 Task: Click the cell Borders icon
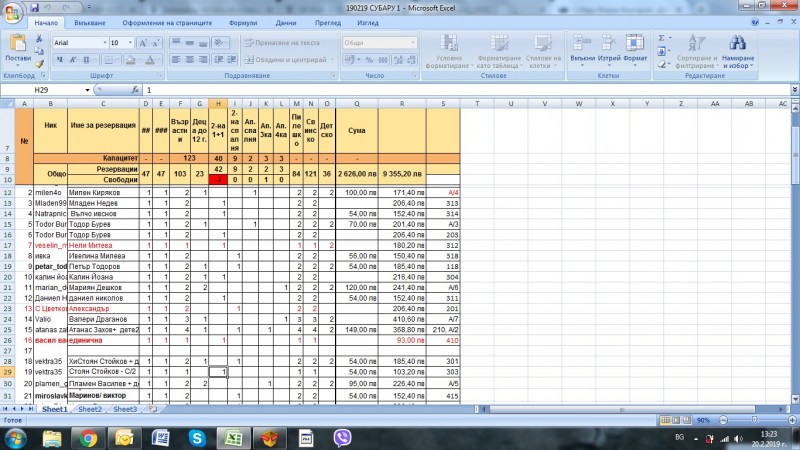tap(109, 60)
